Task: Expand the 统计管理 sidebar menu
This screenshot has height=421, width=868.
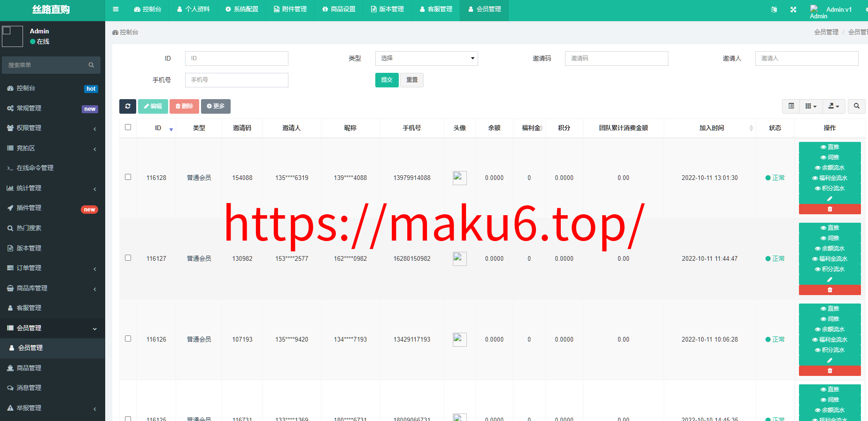Action: pos(53,188)
